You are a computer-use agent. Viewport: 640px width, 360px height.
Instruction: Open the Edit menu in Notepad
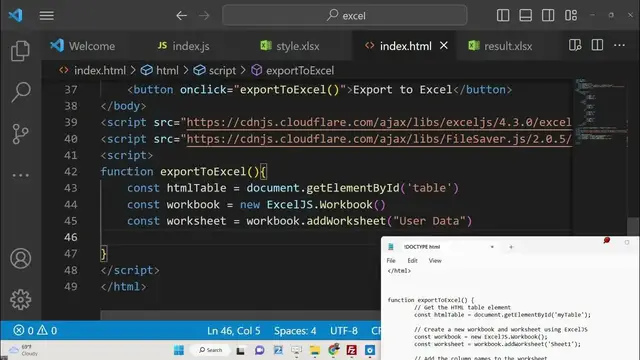click(412, 260)
